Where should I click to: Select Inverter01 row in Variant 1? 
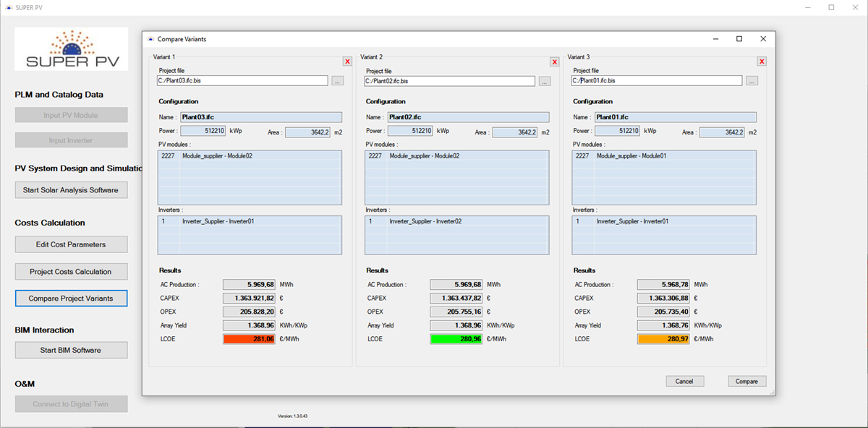tap(250, 221)
